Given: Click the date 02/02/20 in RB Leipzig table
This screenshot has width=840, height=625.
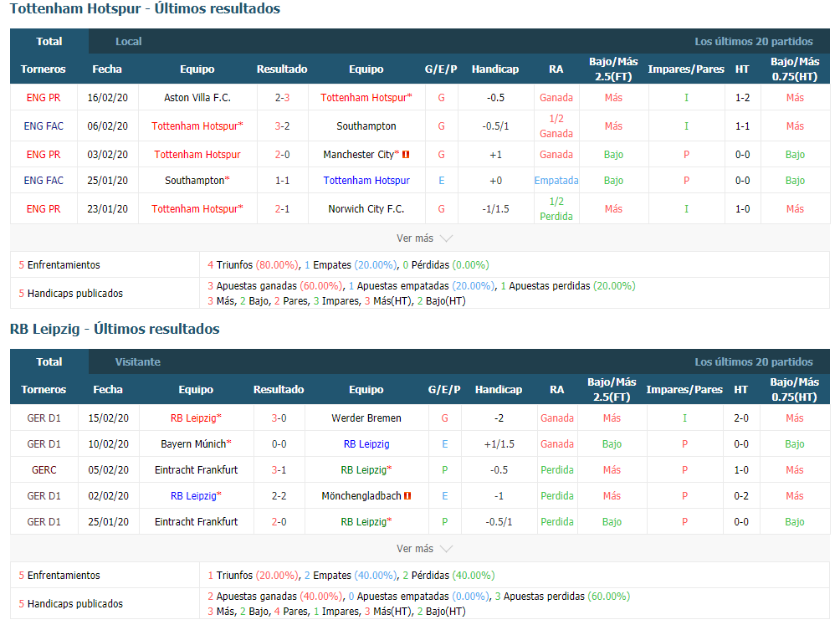Looking at the screenshot, I should [108, 496].
